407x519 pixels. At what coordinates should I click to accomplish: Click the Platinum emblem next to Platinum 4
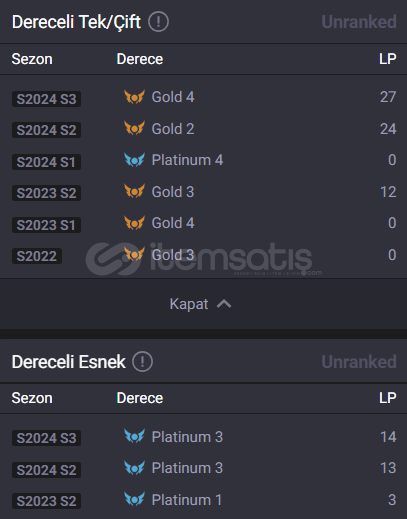point(134,160)
